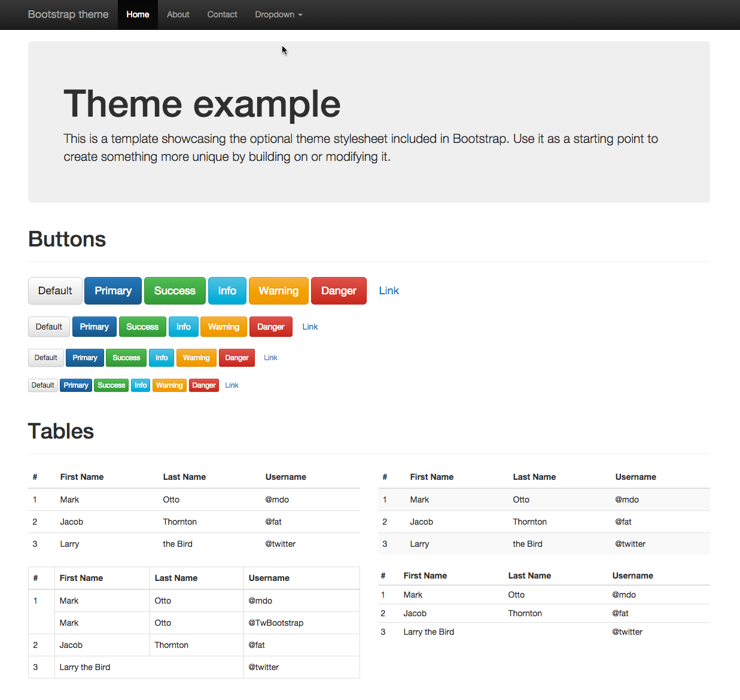Go to the About page
The height and width of the screenshot is (700, 740).
178,14
